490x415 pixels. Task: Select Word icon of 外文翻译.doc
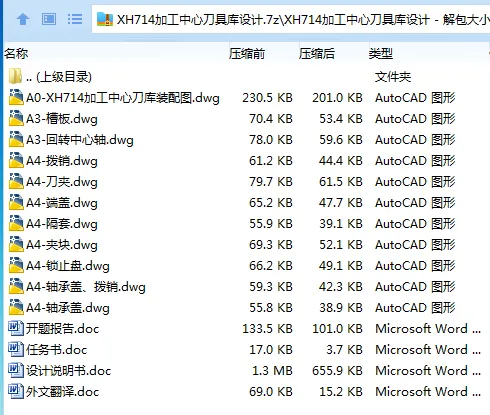[16, 391]
